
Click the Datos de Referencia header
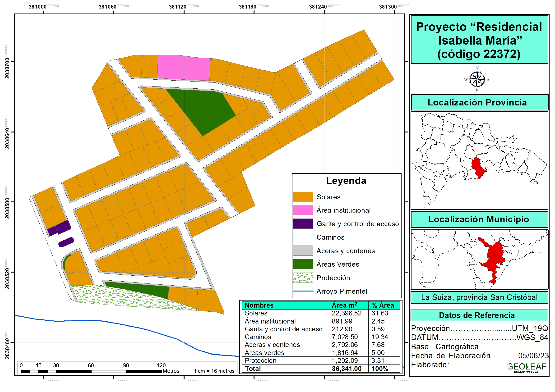click(477, 315)
